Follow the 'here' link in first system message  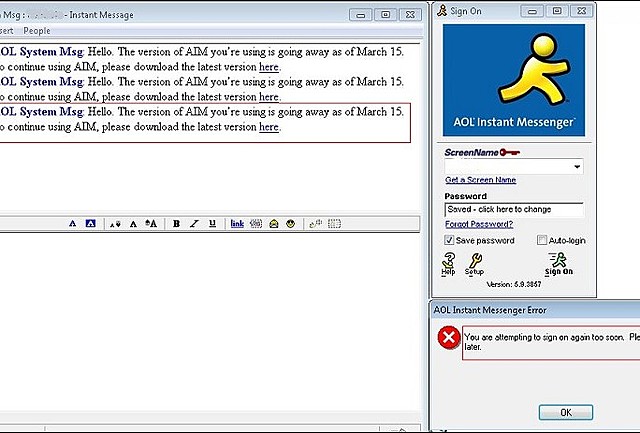point(269,67)
